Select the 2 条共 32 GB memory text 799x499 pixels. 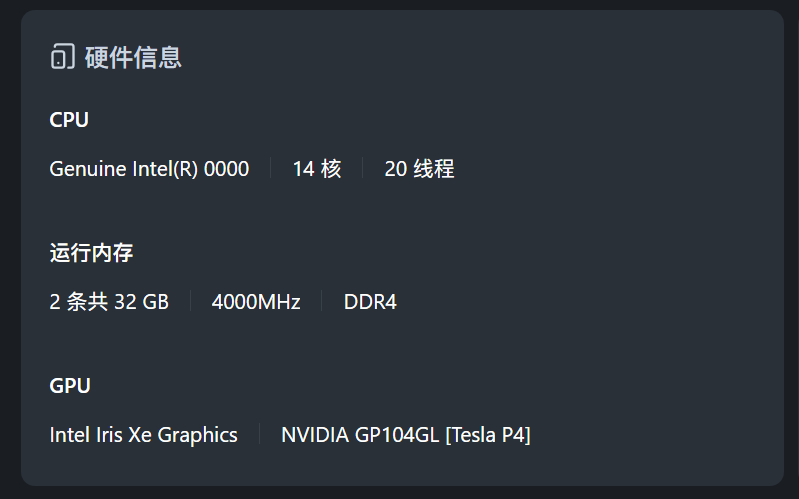click(x=109, y=302)
